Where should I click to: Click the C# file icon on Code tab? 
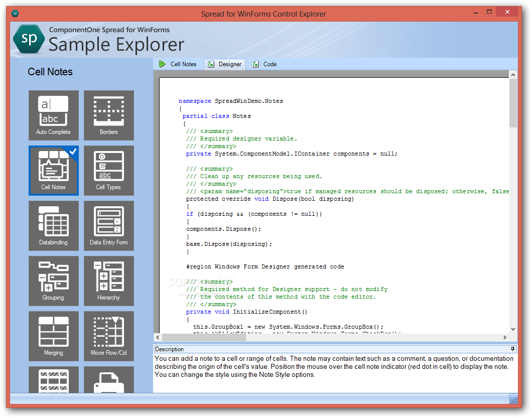tap(255, 64)
